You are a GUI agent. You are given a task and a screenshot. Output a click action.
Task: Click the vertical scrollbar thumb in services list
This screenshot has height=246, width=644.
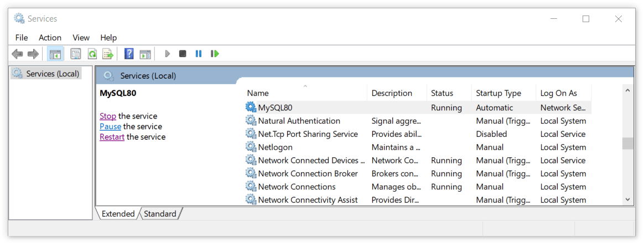pyautogui.click(x=627, y=143)
